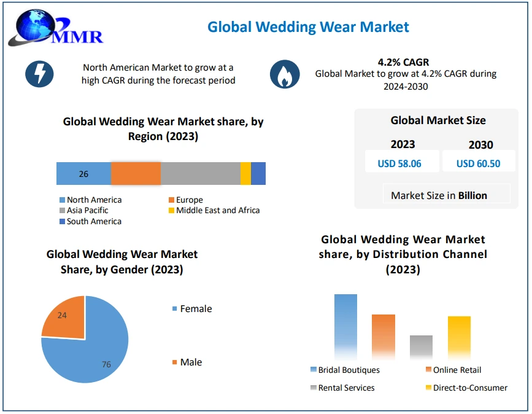532x414 pixels.
Task: Click the lightning bolt circle icon
Action: (x=39, y=74)
